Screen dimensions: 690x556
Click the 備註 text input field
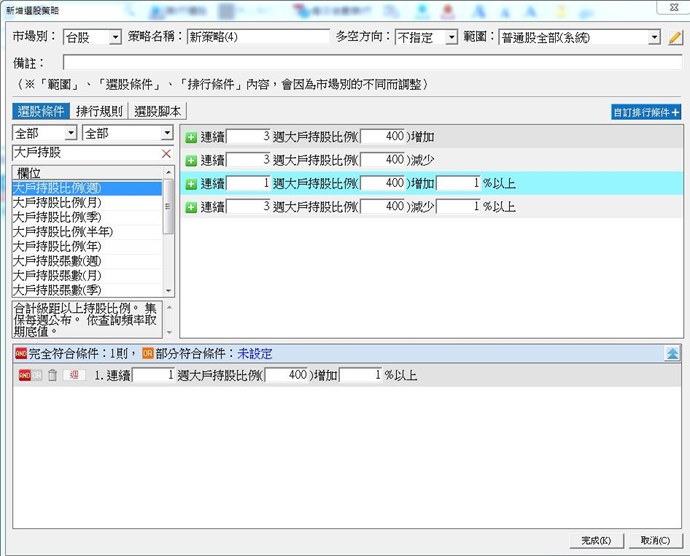point(370,62)
